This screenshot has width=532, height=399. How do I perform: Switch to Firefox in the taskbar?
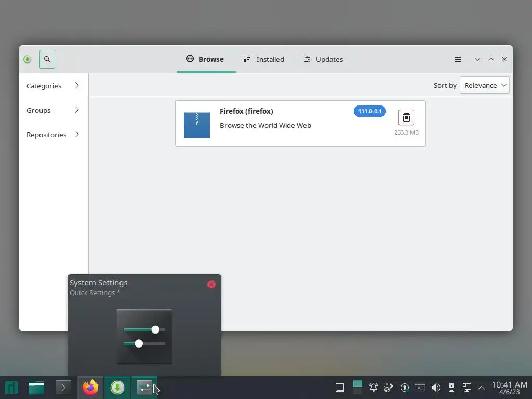(90, 388)
